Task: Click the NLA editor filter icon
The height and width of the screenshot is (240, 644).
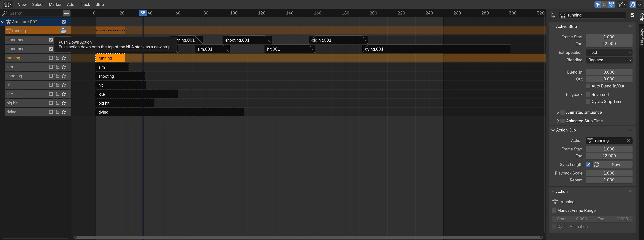Action: (x=618, y=4)
